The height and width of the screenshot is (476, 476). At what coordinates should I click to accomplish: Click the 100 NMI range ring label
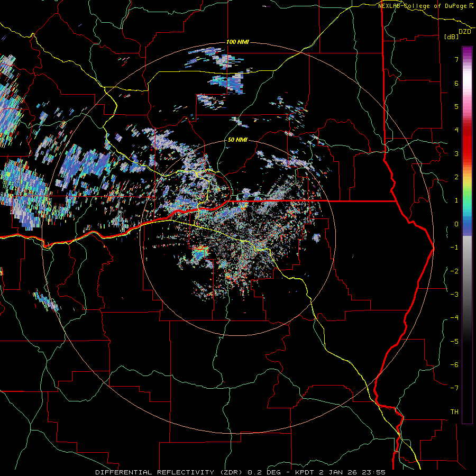click(237, 42)
